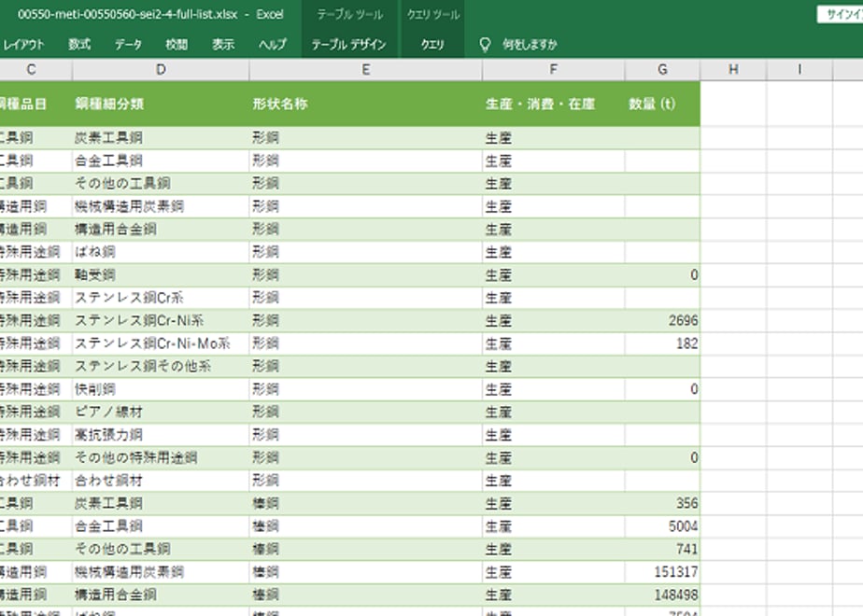Click the 生産・消費・在庫 header cell
This screenshot has height=616, width=863.
(x=553, y=104)
